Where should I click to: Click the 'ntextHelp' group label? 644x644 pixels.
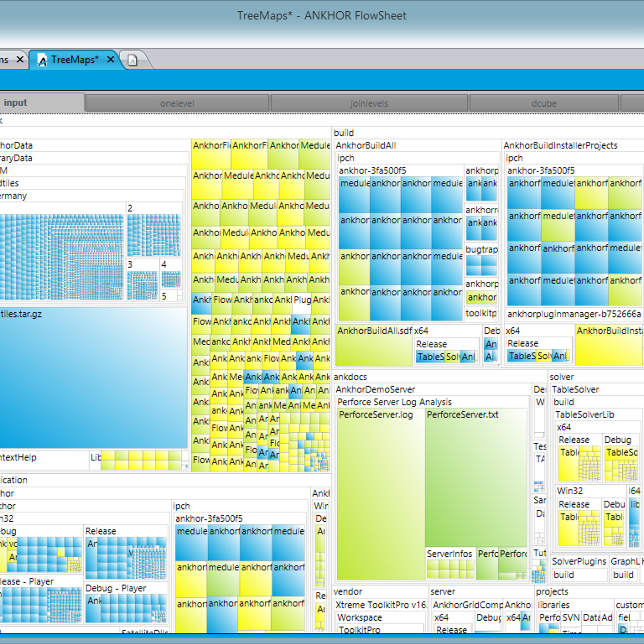pos(18,458)
